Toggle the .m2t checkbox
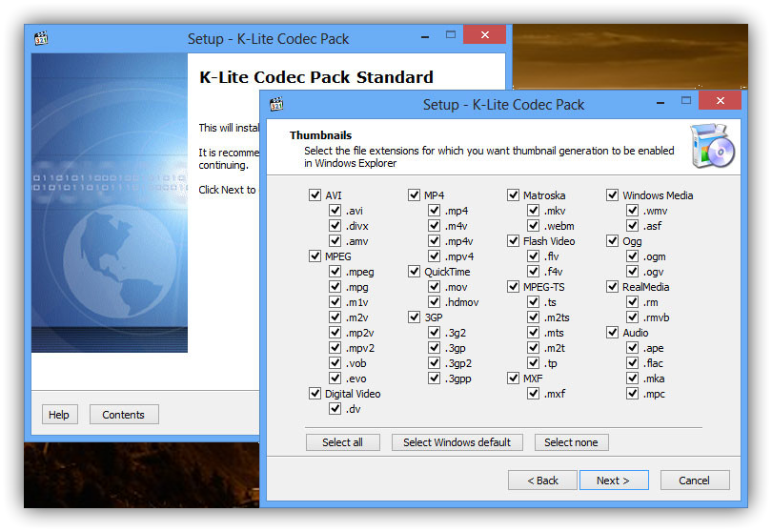Image resolution: width=772 pixels, height=532 pixels. [x=533, y=348]
